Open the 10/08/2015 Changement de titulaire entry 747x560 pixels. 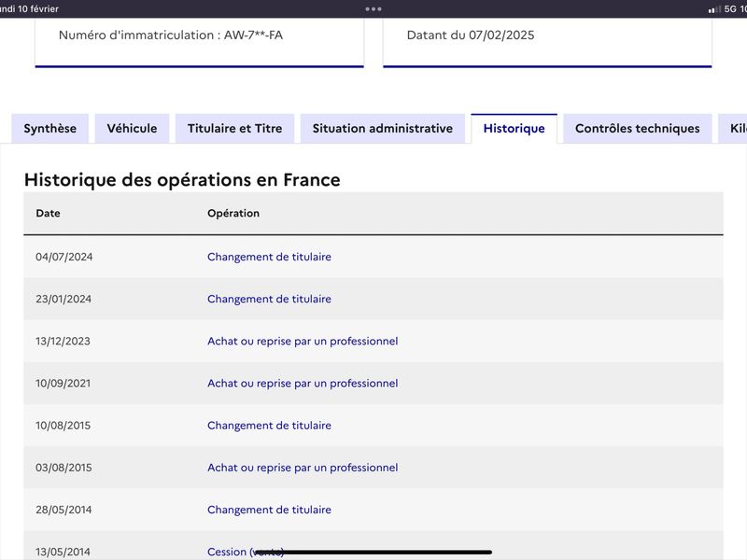269,426
